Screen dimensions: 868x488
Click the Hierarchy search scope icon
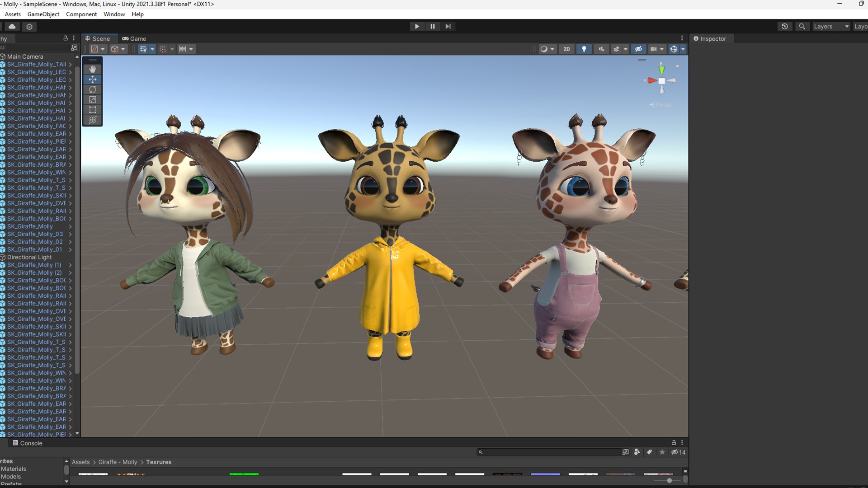(74, 47)
